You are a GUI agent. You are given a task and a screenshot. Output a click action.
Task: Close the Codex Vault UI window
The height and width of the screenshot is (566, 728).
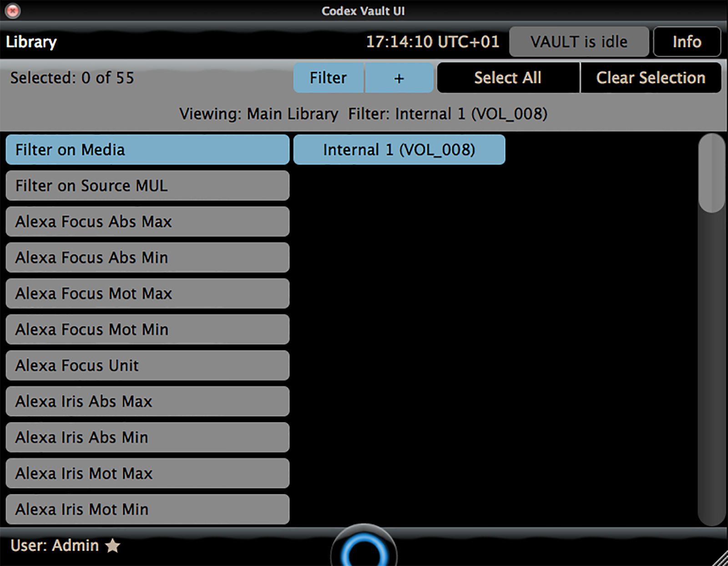click(13, 10)
